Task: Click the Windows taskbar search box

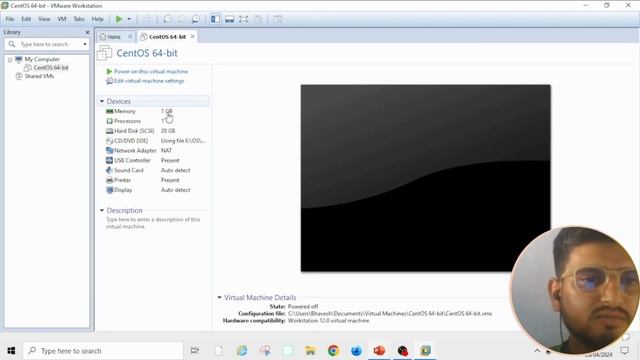Action: click(x=103, y=351)
